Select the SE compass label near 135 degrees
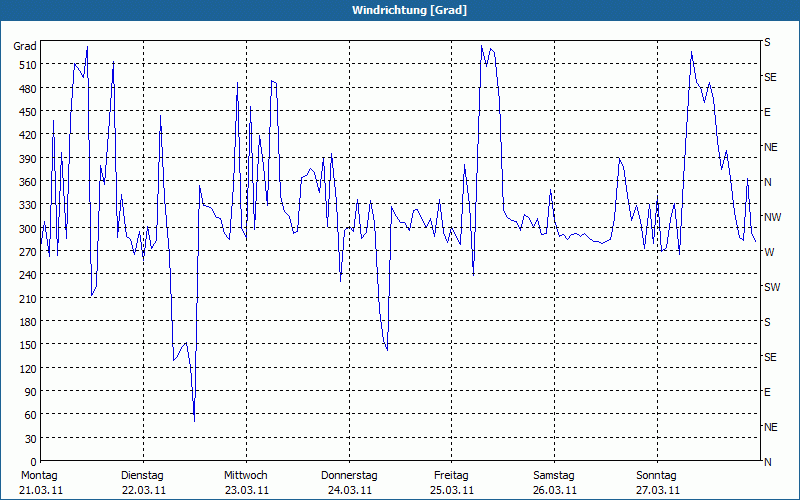This screenshot has height=500, width=800. click(x=770, y=357)
